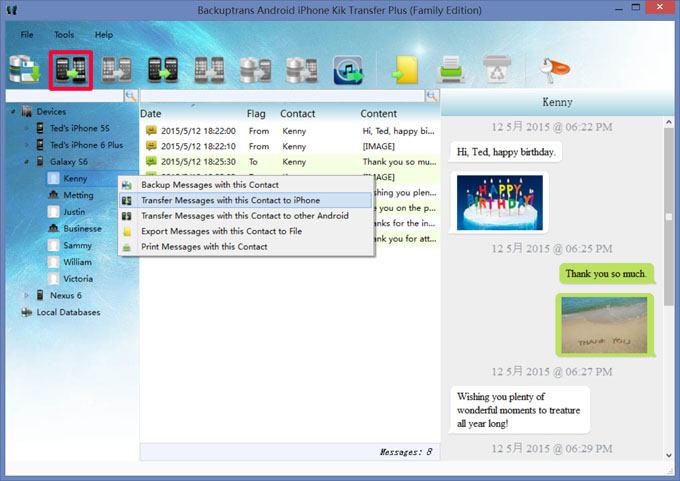This screenshot has height=481, width=680.
Task: Click the magnifier icon above the device tree
Action: [131, 96]
